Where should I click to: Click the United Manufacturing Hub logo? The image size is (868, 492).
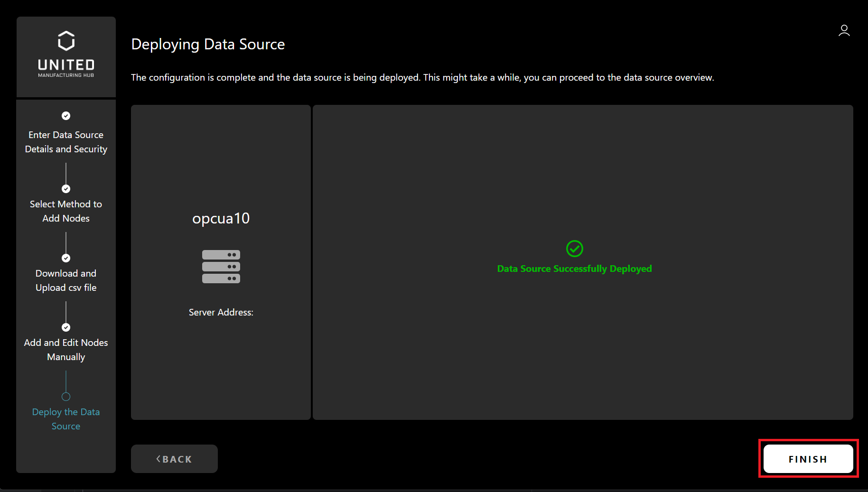(x=66, y=54)
